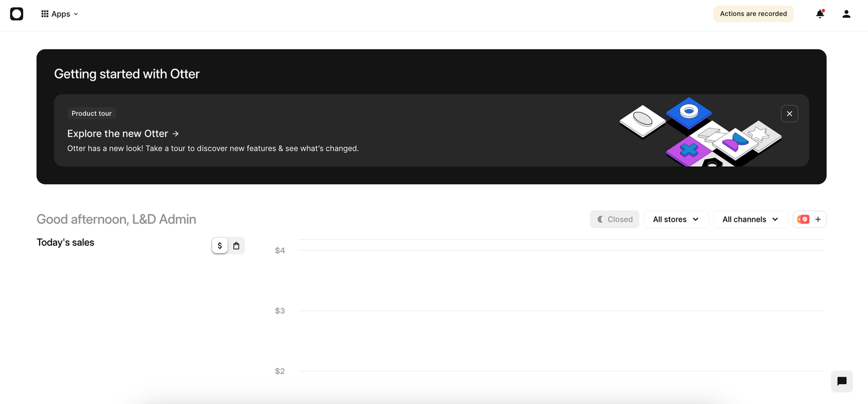Click the 'Actions are recorded' badge
Viewport: 868px width, 404px height.
point(753,14)
